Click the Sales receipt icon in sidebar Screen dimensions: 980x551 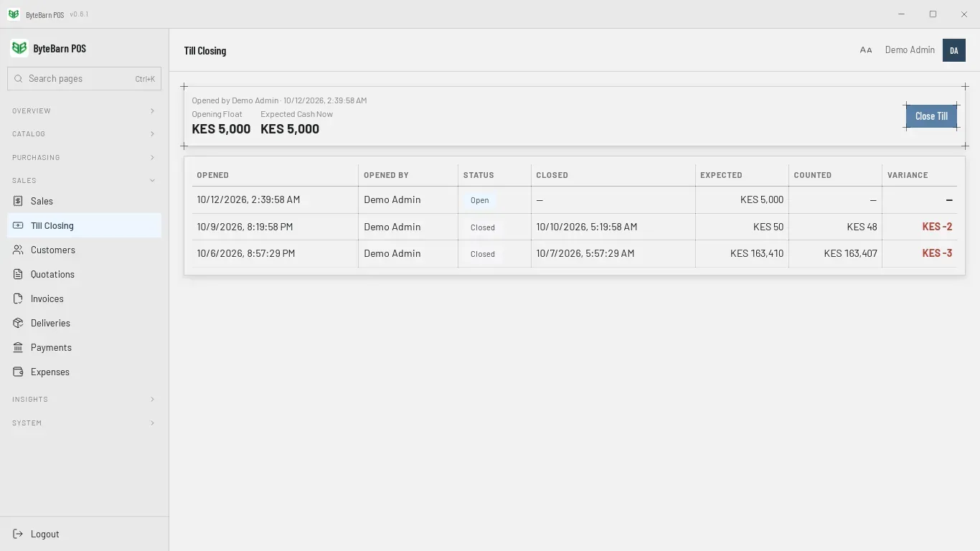coord(18,201)
